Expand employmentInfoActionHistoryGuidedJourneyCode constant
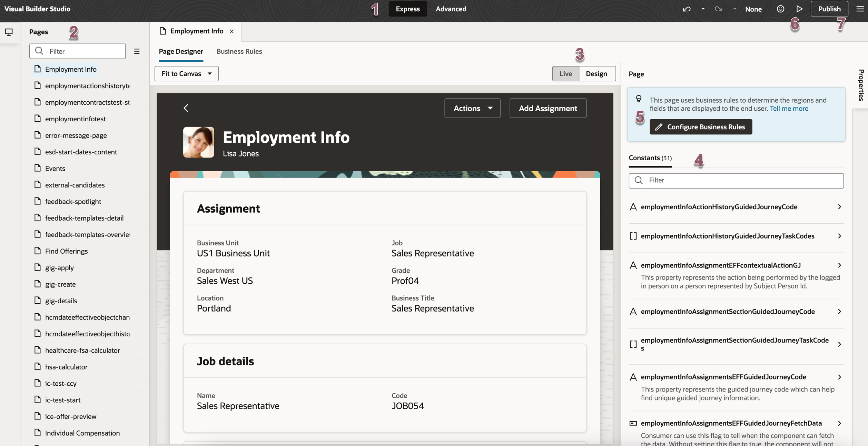This screenshot has width=868, height=446. click(839, 207)
